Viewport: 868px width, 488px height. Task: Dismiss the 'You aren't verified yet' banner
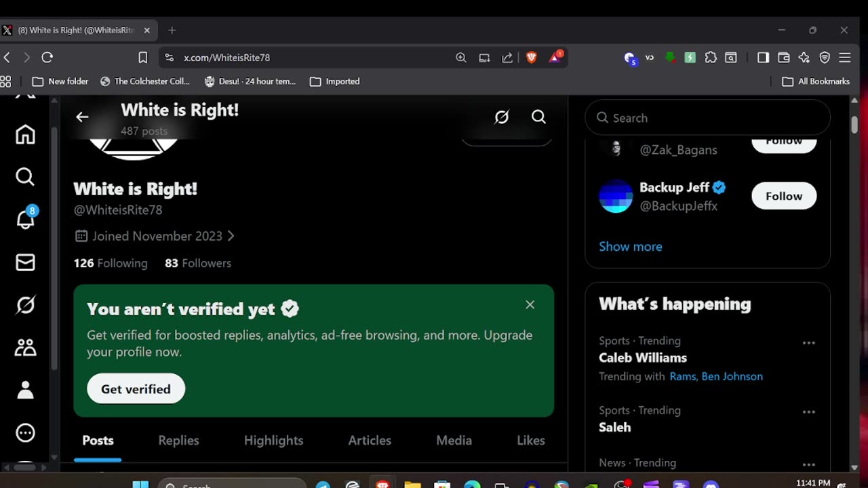tap(530, 305)
